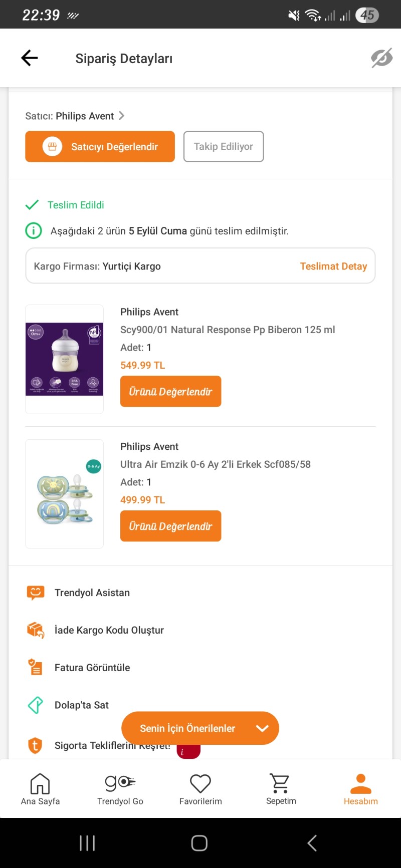Image resolution: width=401 pixels, height=868 pixels.
Task: Tap the Natural Response Biberon thumbnail
Action: pyautogui.click(x=65, y=359)
